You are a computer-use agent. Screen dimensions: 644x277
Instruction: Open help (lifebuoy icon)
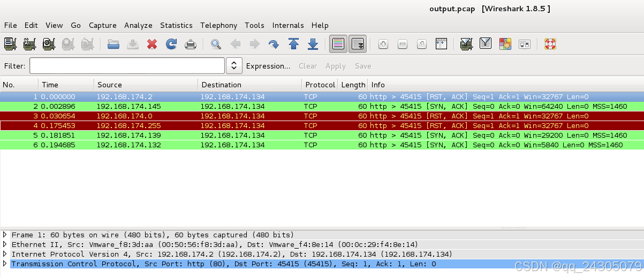tap(550, 44)
